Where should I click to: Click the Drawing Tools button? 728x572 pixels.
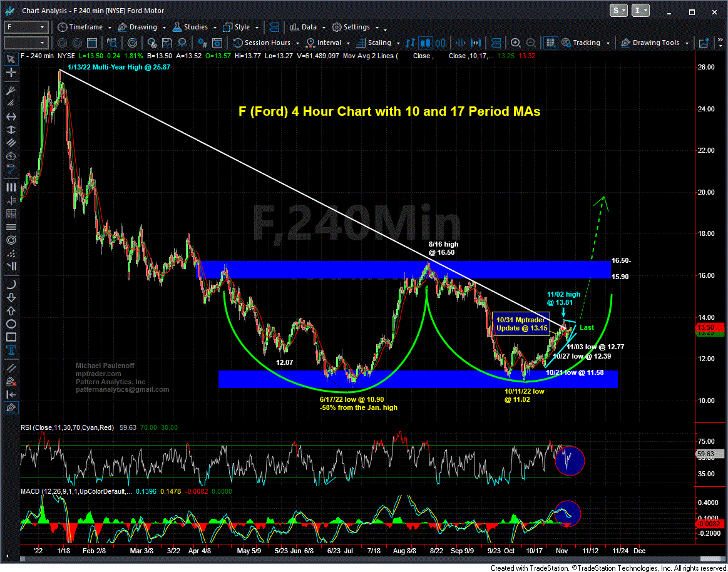point(654,43)
